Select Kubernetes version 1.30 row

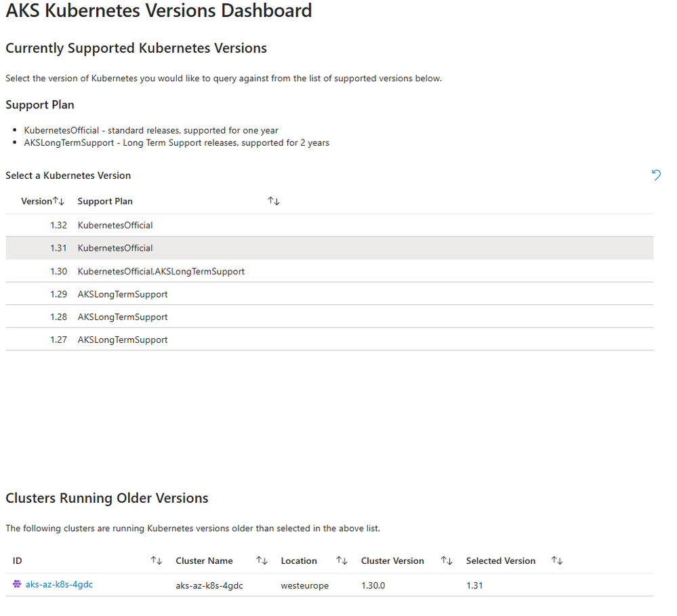tap(329, 271)
